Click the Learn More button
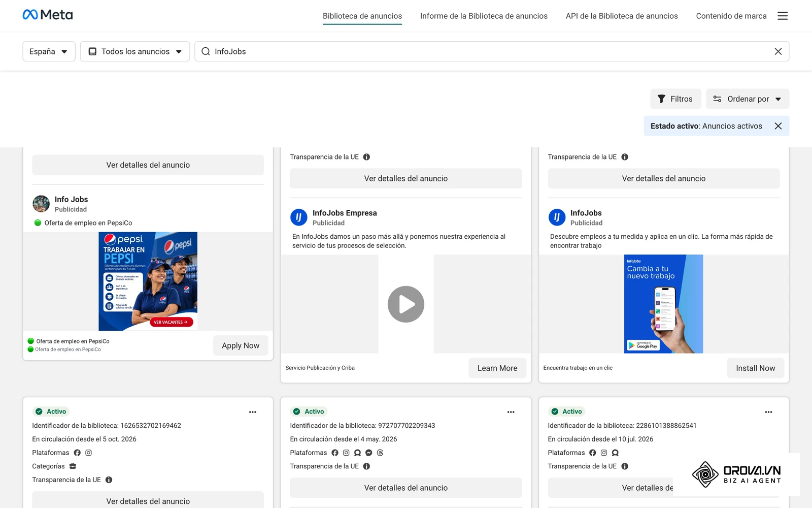The image size is (812, 508). click(x=497, y=368)
